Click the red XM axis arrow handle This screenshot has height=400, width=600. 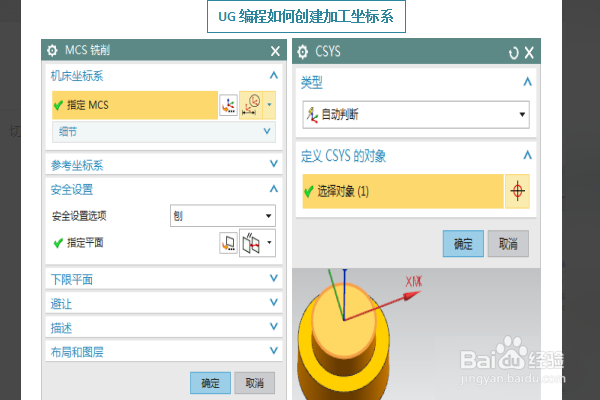click(412, 295)
